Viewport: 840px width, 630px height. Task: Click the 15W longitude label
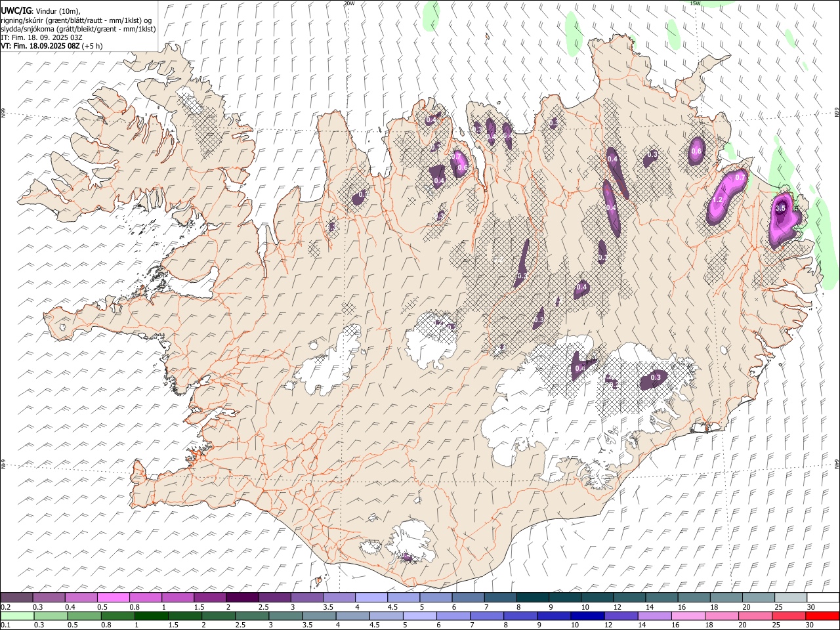(695, 3)
